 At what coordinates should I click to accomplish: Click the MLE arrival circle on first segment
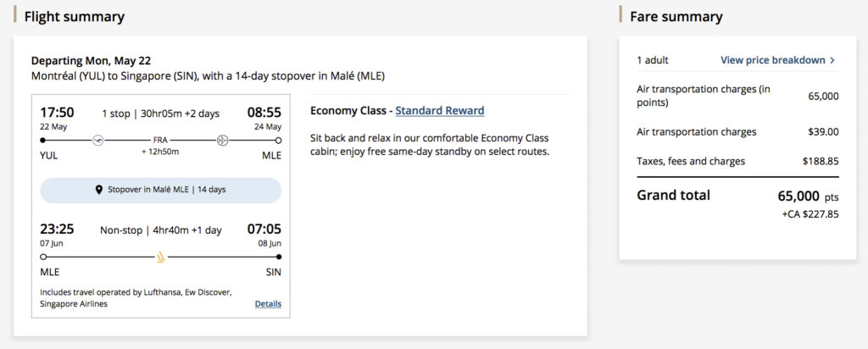[x=279, y=140]
